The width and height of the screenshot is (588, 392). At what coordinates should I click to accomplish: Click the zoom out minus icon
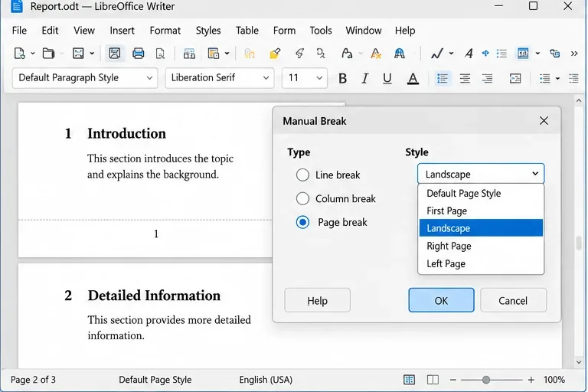pyautogui.click(x=453, y=380)
